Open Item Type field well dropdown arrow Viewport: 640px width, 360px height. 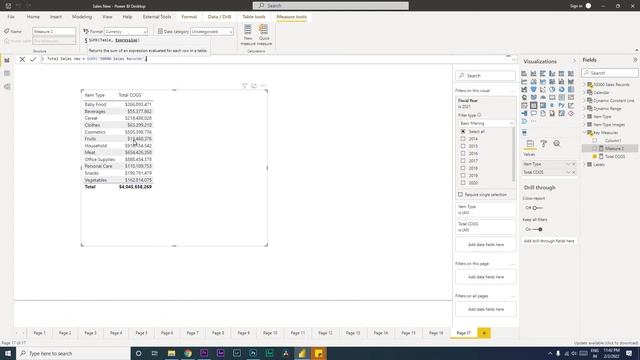click(568, 164)
